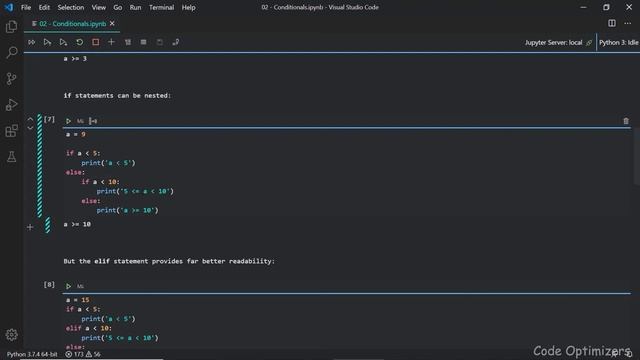
Task: Open the Edit menu
Action: tap(44, 7)
